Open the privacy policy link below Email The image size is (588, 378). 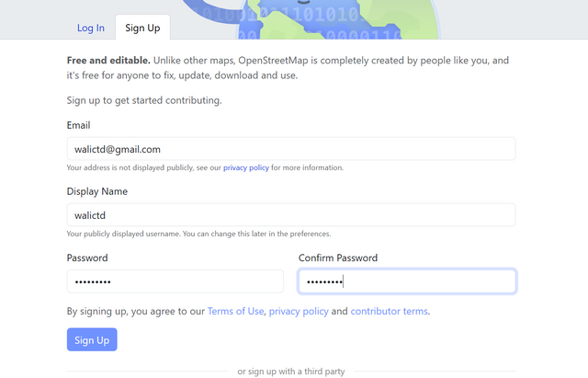(246, 167)
